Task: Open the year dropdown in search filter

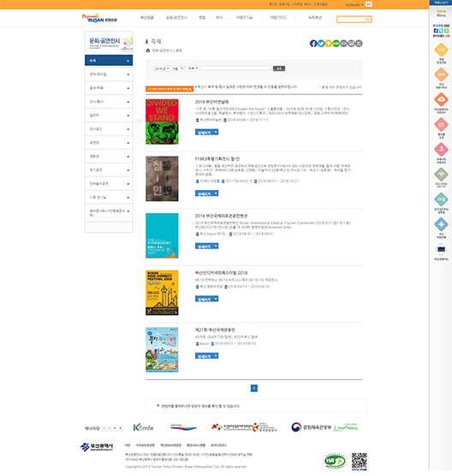Action: [x=162, y=68]
